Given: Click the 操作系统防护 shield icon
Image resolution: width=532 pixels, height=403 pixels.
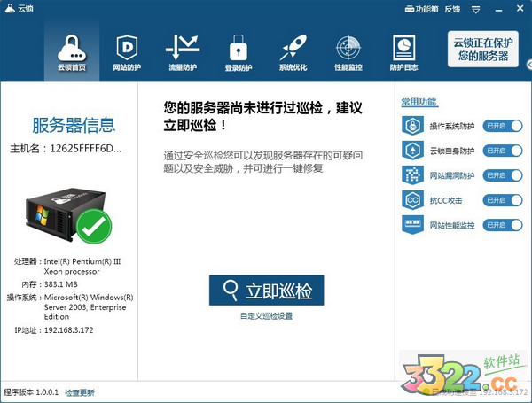Looking at the screenshot, I should click(x=412, y=126).
